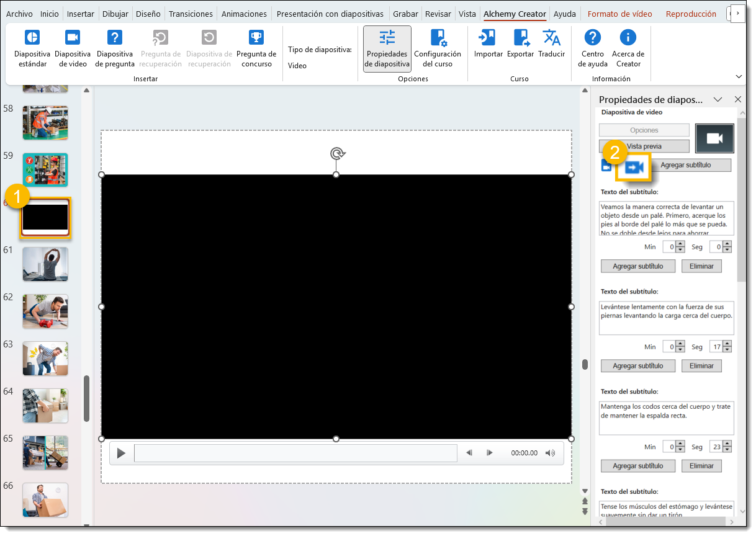Screen dimensions: 756x536
Task: Switch to the Transiciones tab
Action: pyautogui.click(x=191, y=14)
